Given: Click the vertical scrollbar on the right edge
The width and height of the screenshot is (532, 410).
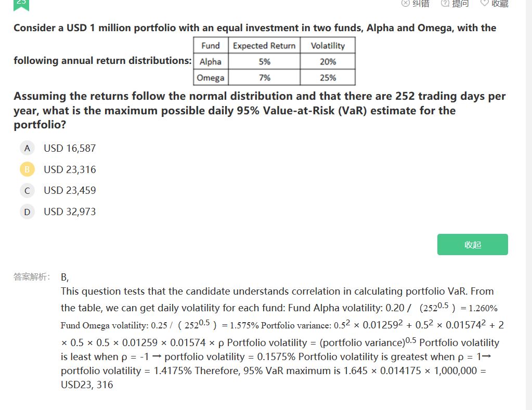Looking at the screenshot, I should 529,205.
